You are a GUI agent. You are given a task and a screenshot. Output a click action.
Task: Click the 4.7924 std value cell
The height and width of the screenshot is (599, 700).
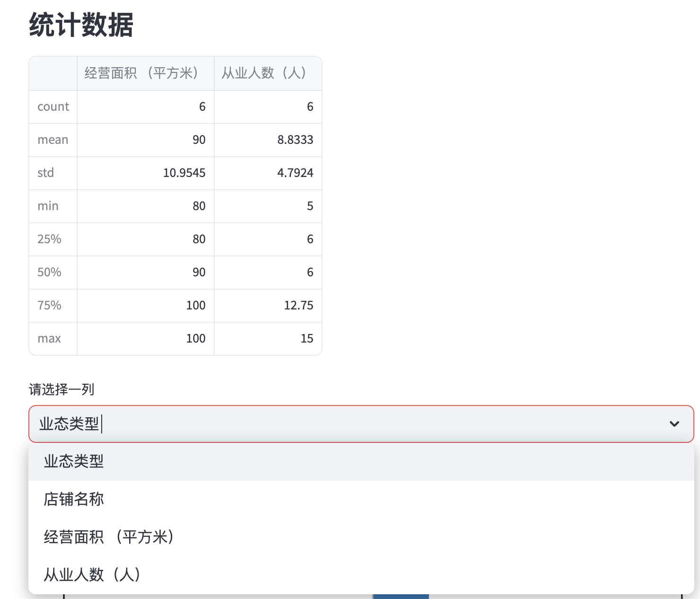click(x=268, y=173)
